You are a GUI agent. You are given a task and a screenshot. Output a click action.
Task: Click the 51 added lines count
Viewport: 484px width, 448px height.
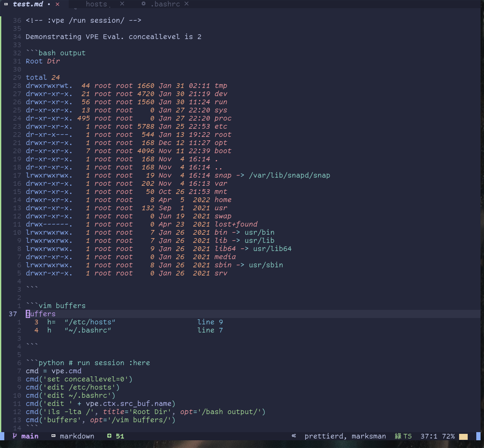click(x=120, y=436)
